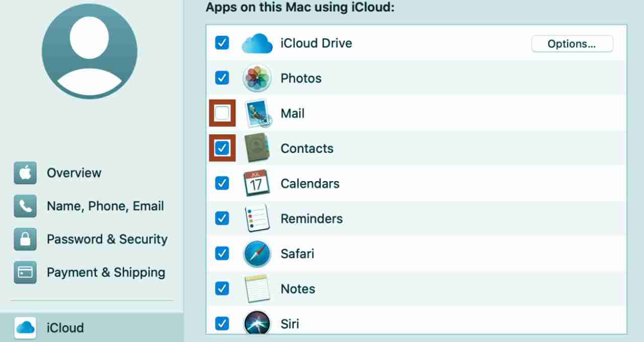Open Password & Security settings
Image resolution: width=644 pixels, height=342 pixels.
click(107, 239)
